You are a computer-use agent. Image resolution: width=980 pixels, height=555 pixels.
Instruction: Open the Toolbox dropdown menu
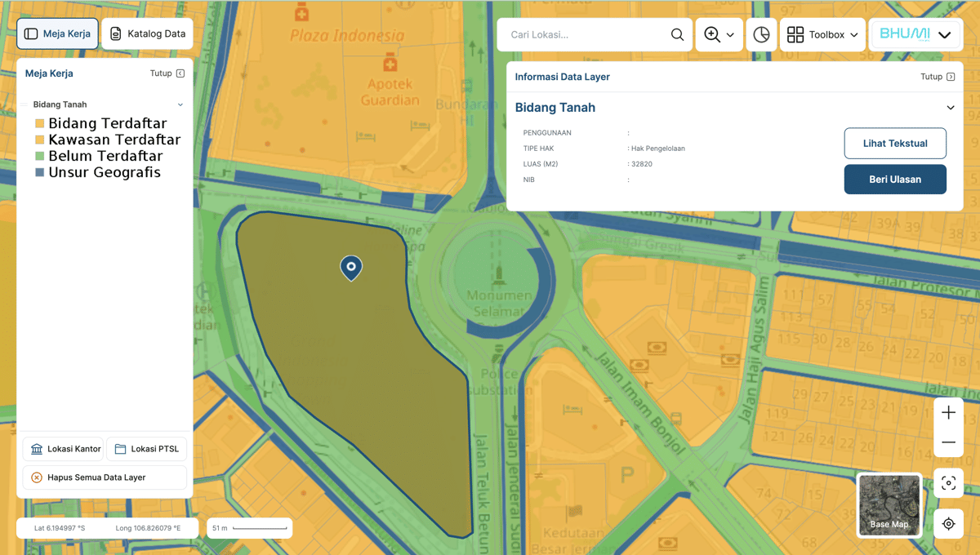(x=822, y=34)
